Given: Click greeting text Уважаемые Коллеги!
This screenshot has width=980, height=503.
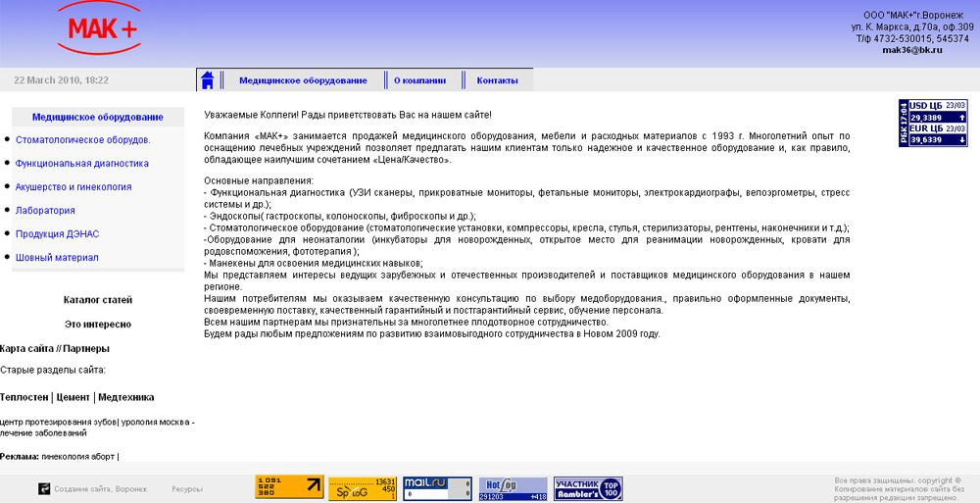Looking at the screenshot, I should click(249, 115).
